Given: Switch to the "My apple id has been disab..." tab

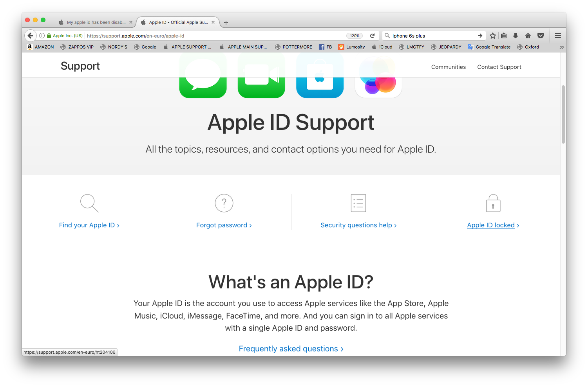Looking at the screenshot, I should click(95, 22).
